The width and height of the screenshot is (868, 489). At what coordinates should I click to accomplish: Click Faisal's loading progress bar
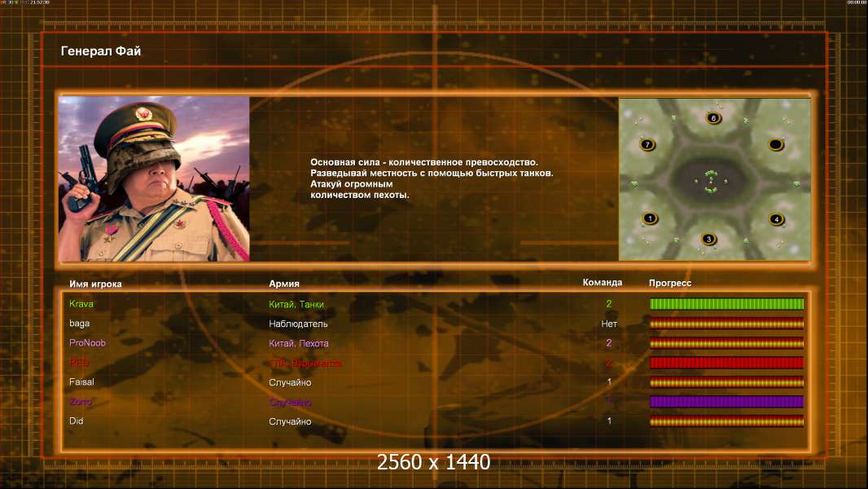[x=726, y=382]
